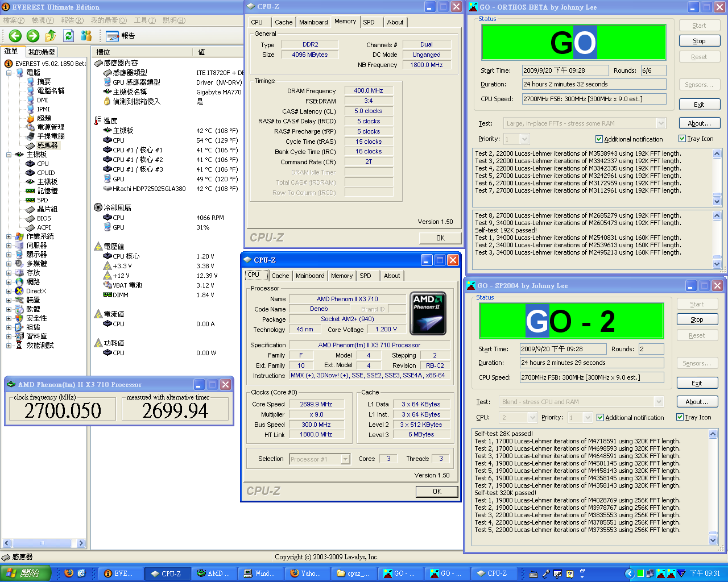The height and width of the screenshot is (582, 728).
Task: Open About tab in upper CPU-Z window
Action: click(395, 22)
